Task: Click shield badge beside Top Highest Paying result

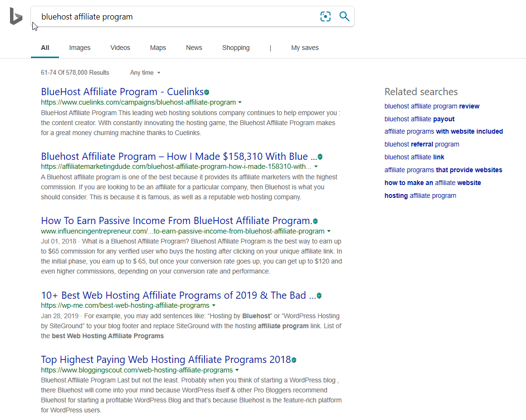Action: pos(294,360)
